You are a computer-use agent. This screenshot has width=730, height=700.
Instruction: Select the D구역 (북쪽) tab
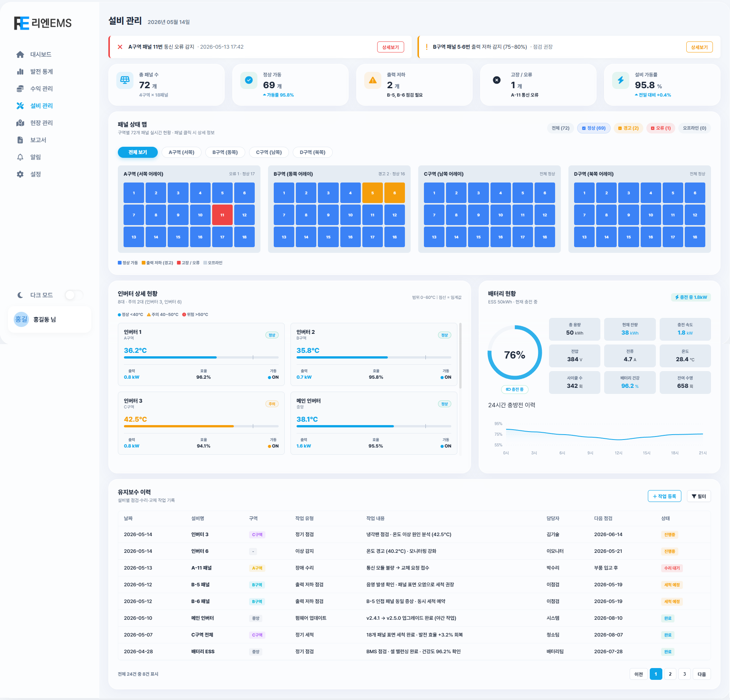point(313,152)
